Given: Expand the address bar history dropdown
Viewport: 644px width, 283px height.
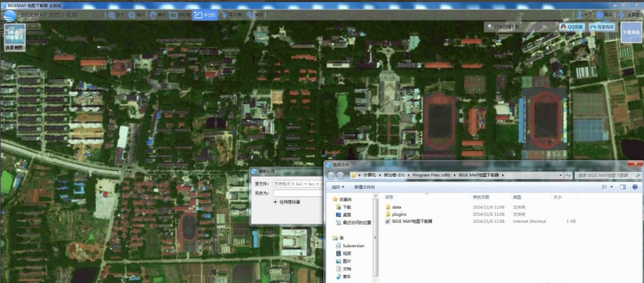Looking at the screenshot, I should coord(561,176).
